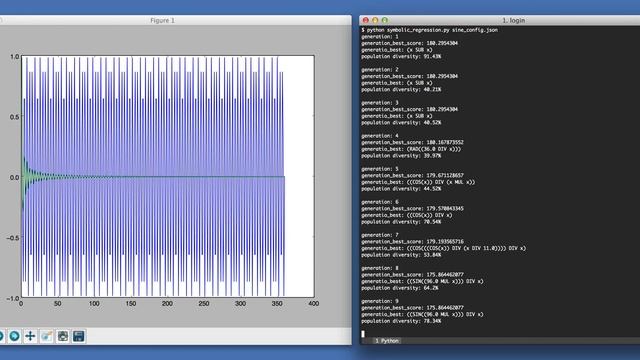Click the 'generation: 1' line
Screen dimensions: 640x360
click(380, 36)
